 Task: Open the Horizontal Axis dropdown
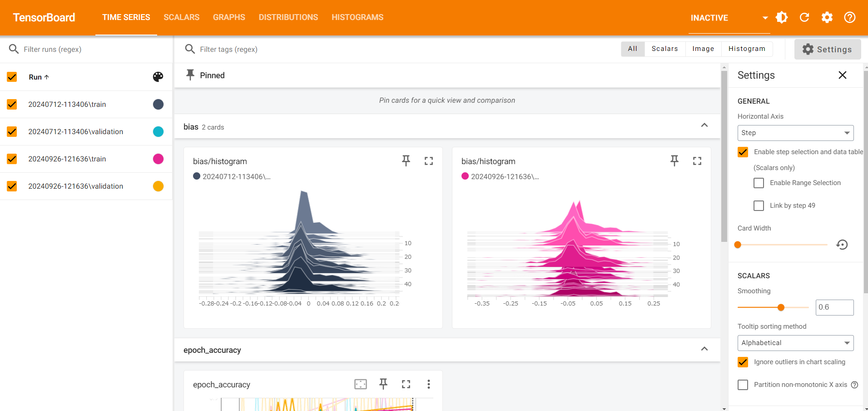pyautogui.click(x=795, y=133)
